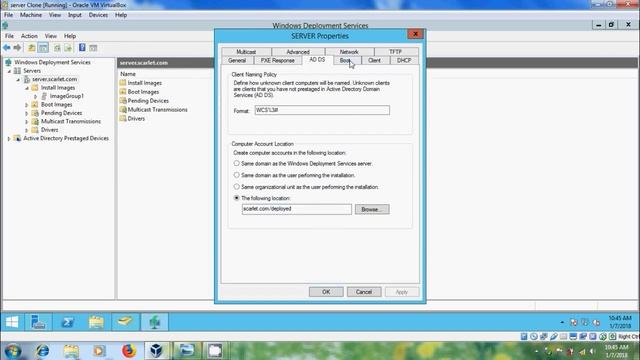Open Server Manager from guest taskbar
The height and width of the screenshot is (360, 640).
coord(38,322)
